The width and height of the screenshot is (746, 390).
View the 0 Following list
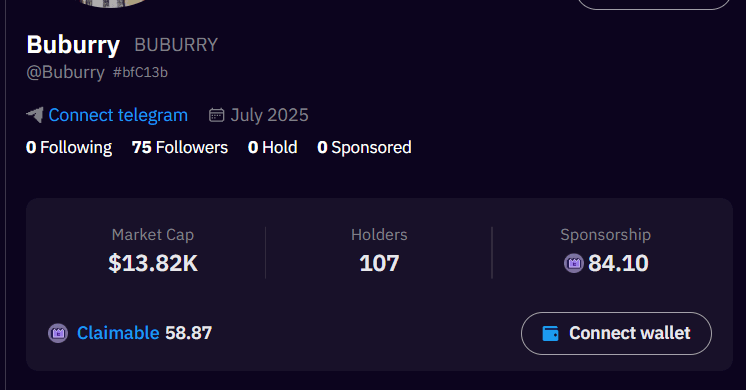69,147
